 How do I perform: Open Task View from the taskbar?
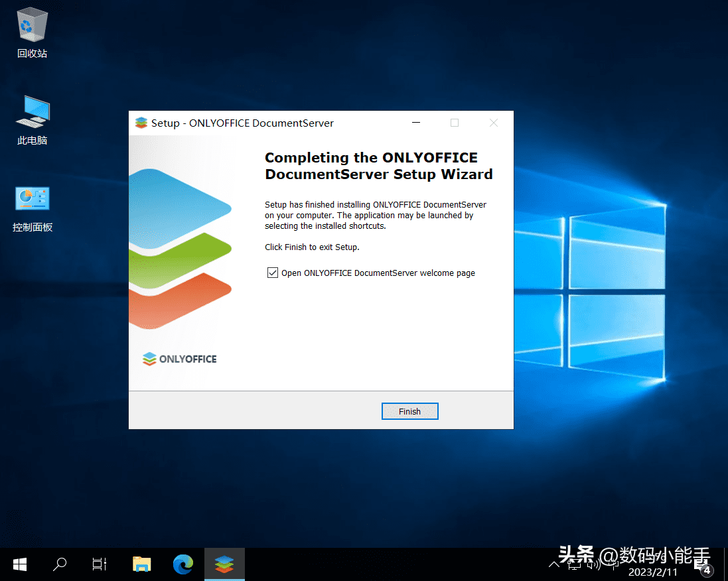coord(100,564)
